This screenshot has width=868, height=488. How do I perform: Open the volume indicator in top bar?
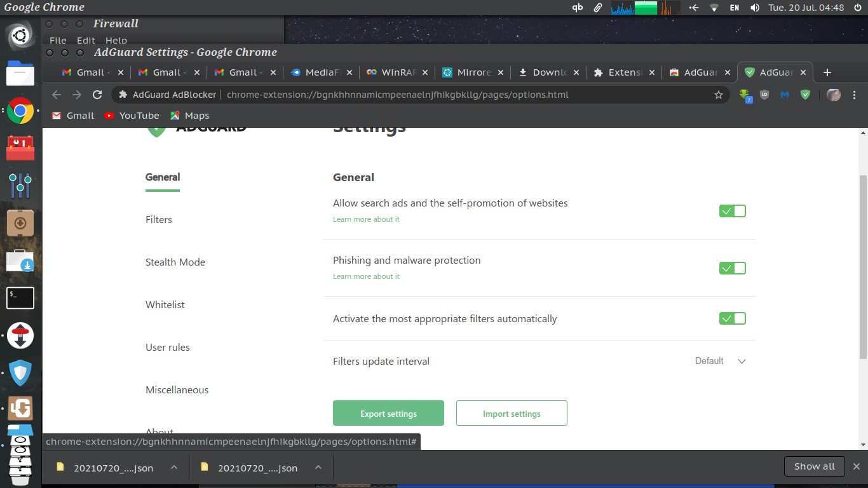click(755, 8)
